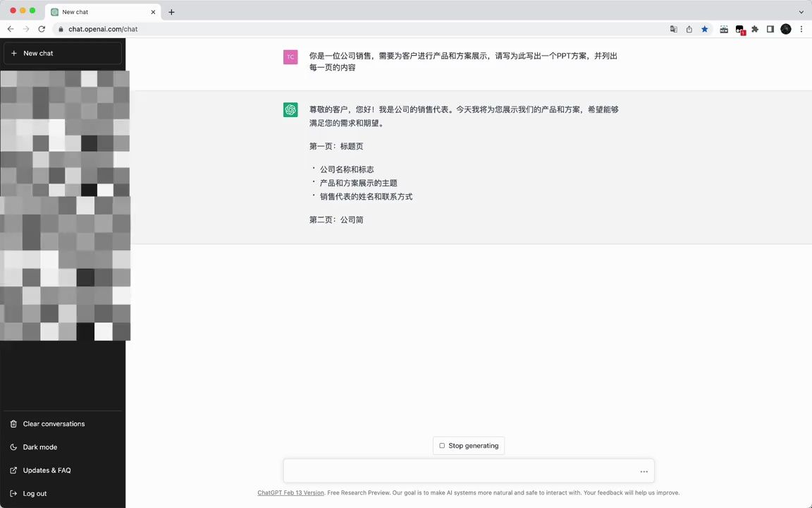Click the page reload icon
812x508 pixels.
(x=42, y=29)
